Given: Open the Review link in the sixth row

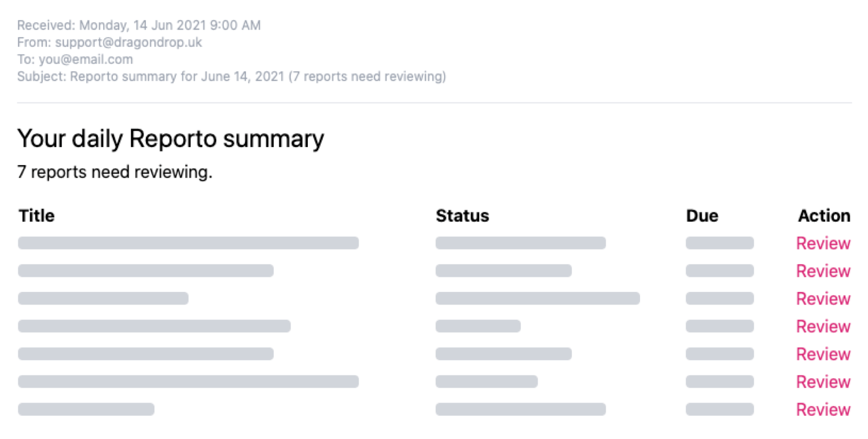Looking at the screenshot, I should [823, 382].
